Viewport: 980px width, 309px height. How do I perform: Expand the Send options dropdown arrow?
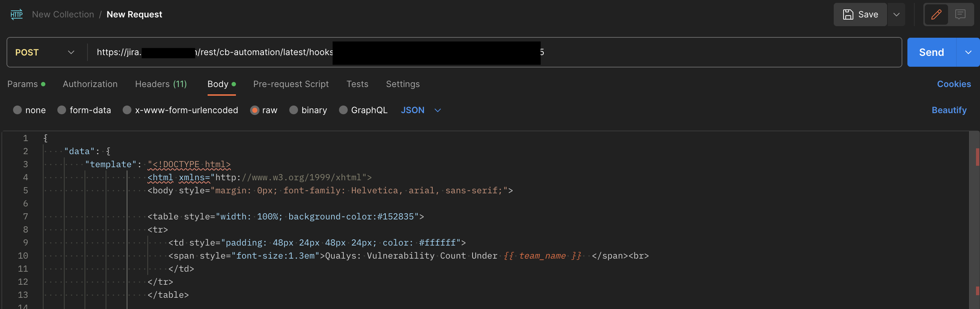pyautogui.click(x=968, y=52)
